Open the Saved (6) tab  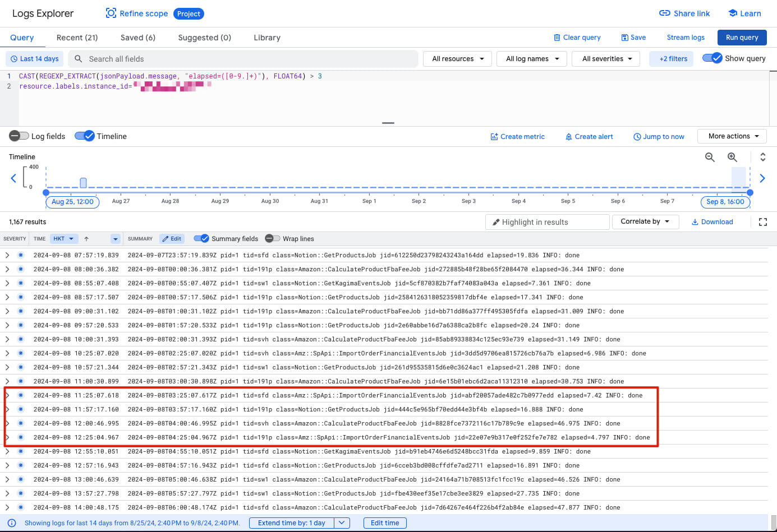tap(138, 38)
